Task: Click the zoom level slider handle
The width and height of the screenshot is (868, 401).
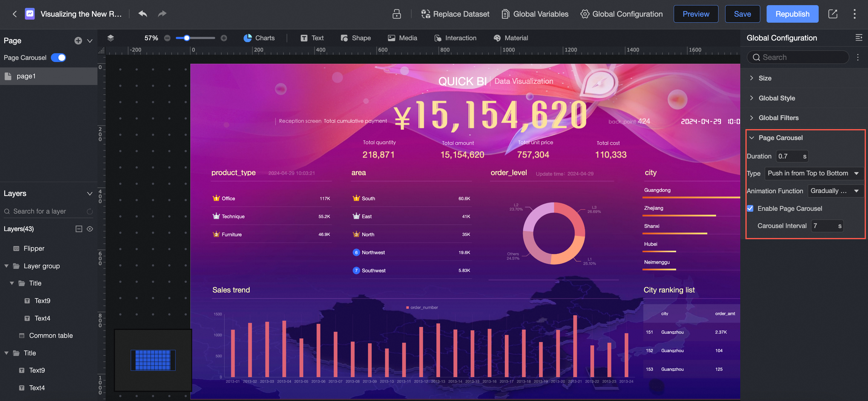Action: tap(187, 38)
